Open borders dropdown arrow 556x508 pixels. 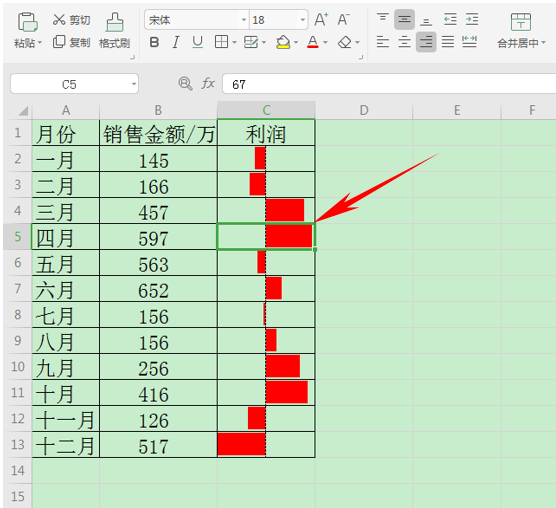[x=234, y=43]
